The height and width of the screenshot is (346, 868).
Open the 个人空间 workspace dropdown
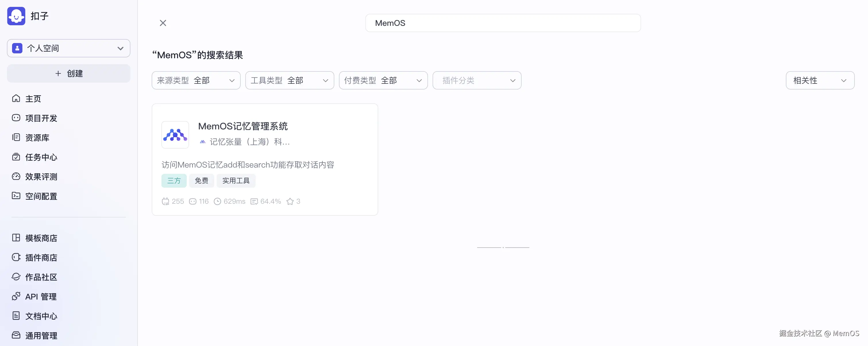[x=69, y=48]
